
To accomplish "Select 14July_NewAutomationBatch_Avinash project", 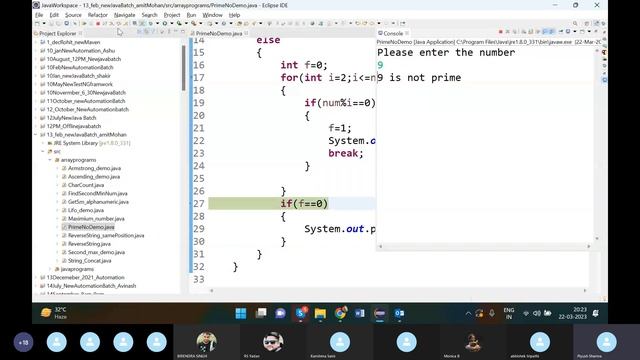I will pos(91,286).
